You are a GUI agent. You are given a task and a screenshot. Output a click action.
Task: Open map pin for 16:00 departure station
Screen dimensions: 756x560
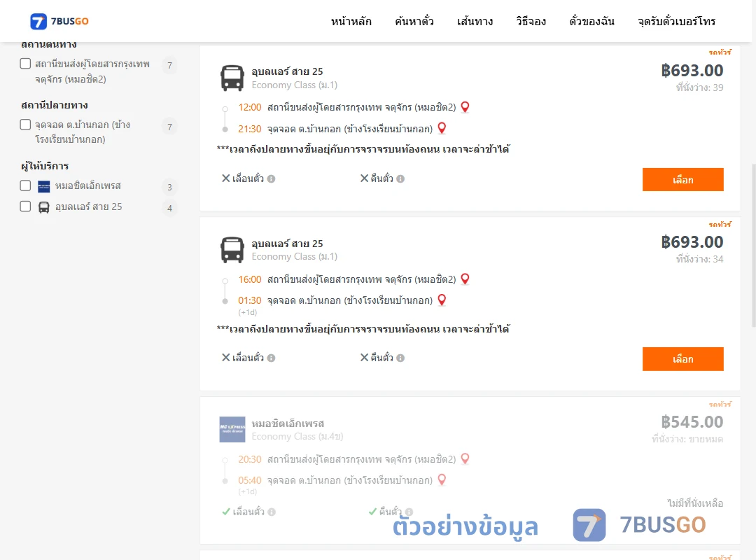465,279
